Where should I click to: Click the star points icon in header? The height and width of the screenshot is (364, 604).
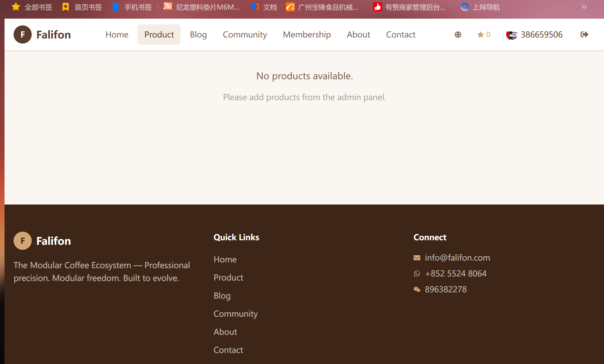(x=480, y=34)
